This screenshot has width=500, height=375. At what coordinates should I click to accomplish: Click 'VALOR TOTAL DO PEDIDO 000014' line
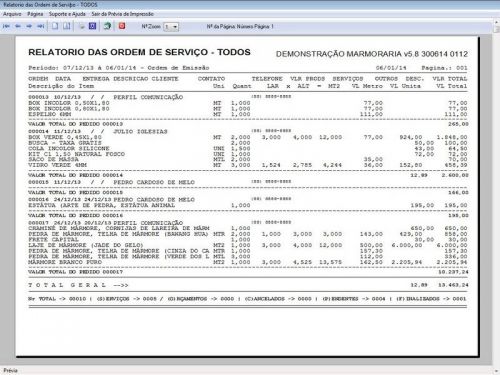[x=248, y=175]
